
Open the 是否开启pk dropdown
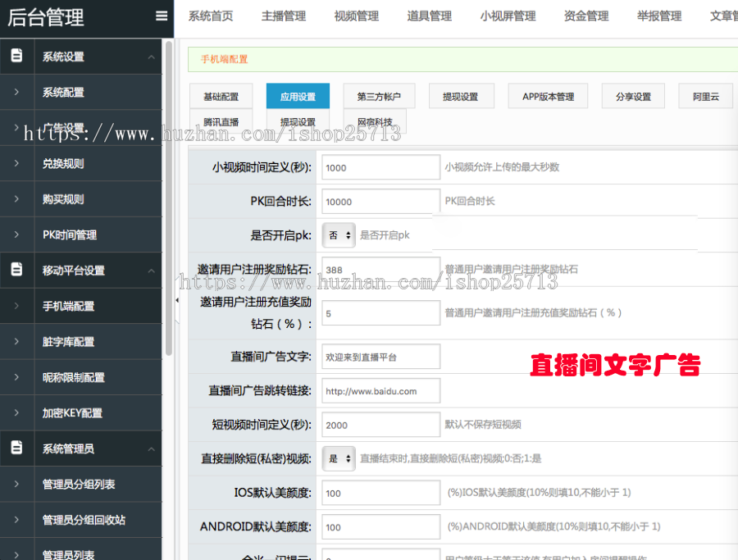click(339, 234)
